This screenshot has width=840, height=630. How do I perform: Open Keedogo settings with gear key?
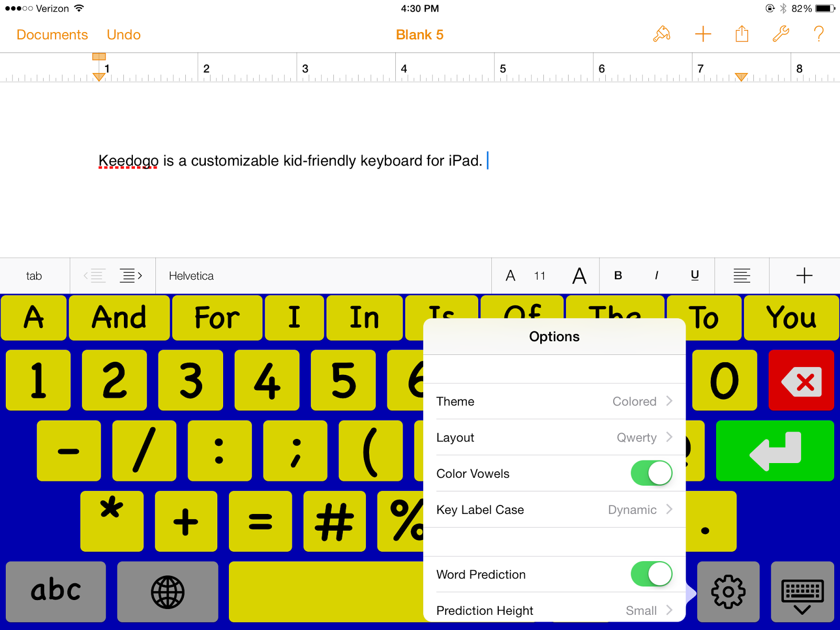coord(729,591)
